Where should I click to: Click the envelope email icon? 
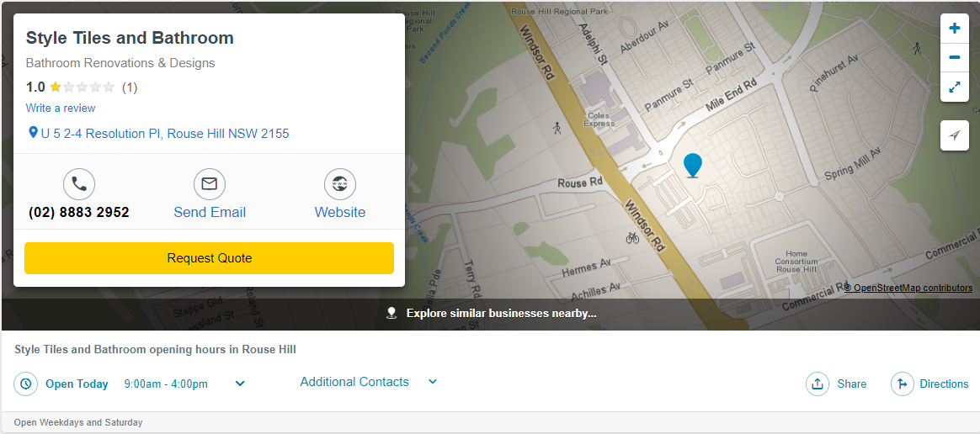[x=210, y=183]
